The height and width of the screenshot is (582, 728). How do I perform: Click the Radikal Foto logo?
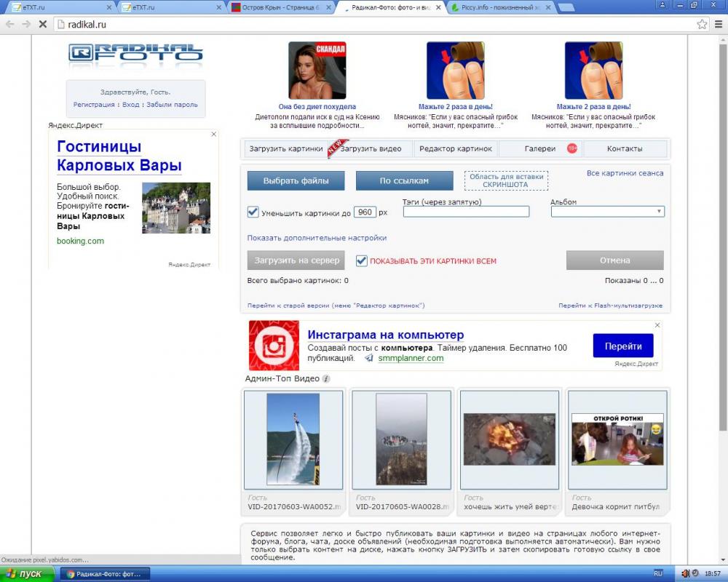[135, 53]
